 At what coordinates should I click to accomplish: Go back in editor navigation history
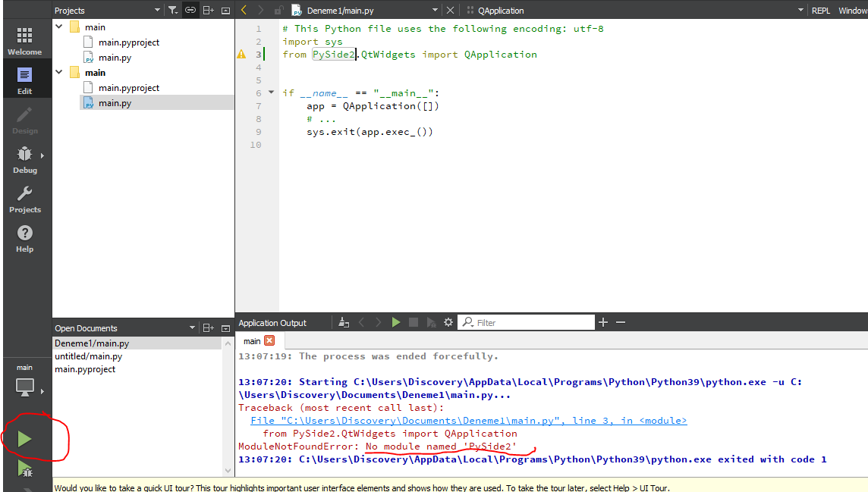244,10
